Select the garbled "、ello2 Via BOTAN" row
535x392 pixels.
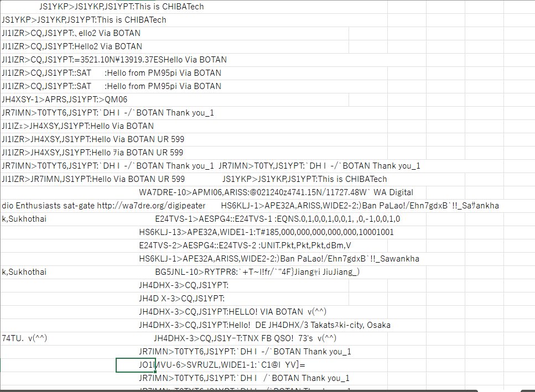71,33
